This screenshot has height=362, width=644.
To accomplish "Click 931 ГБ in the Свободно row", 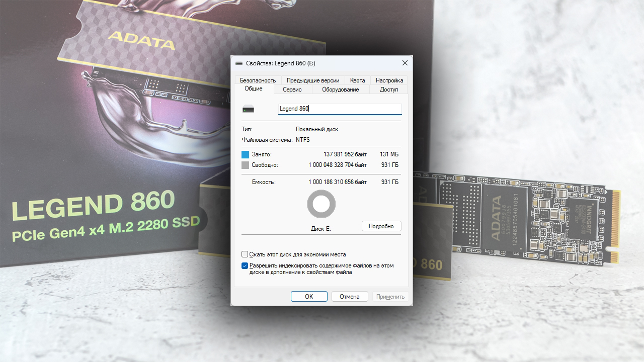I will click(390, 165).
